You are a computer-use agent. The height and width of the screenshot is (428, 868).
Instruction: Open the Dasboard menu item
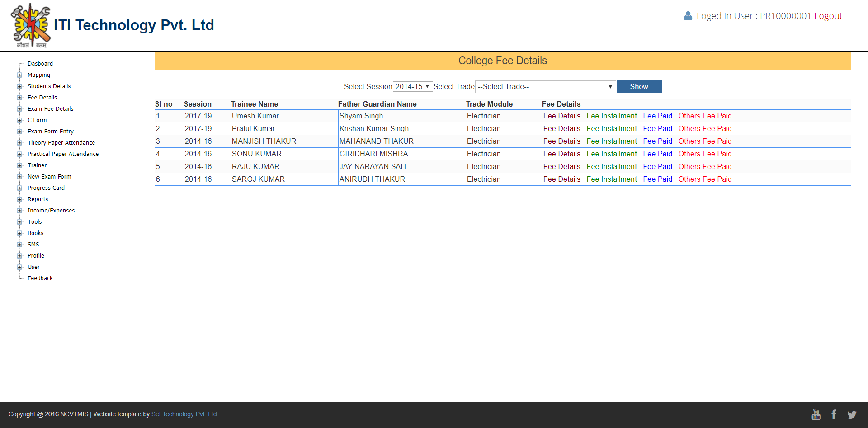tap(40, 64)
